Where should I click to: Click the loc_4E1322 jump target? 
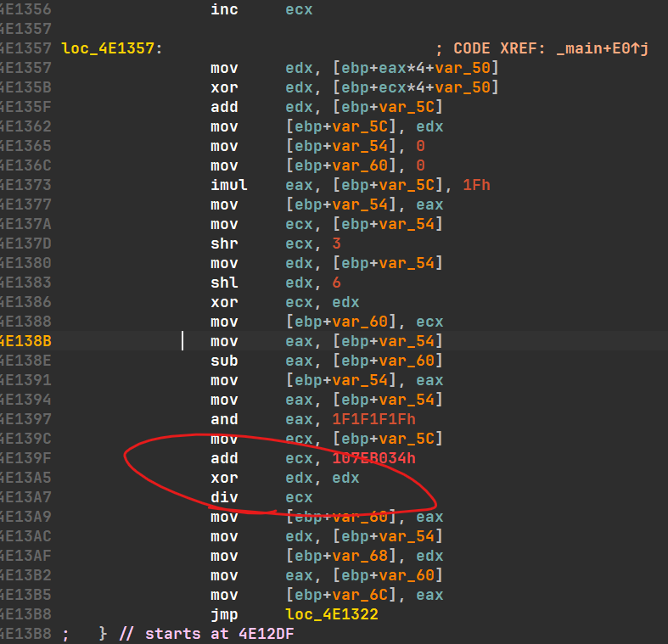(x=330, y=614)
